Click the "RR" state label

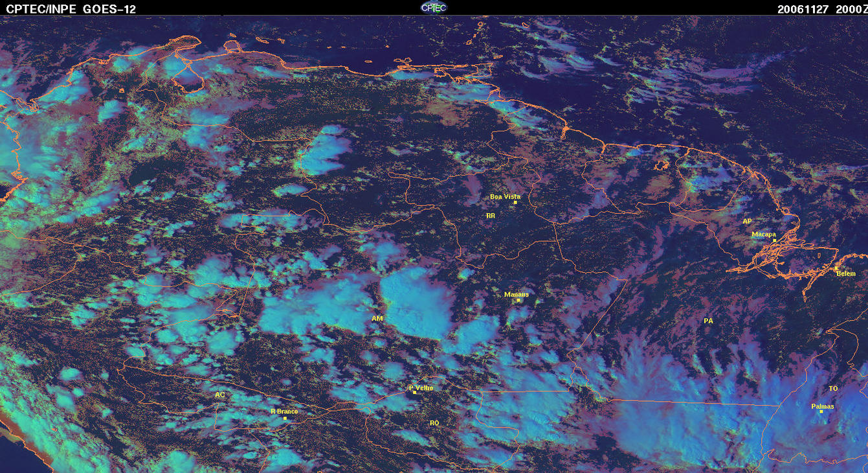(x=490, y=214)
